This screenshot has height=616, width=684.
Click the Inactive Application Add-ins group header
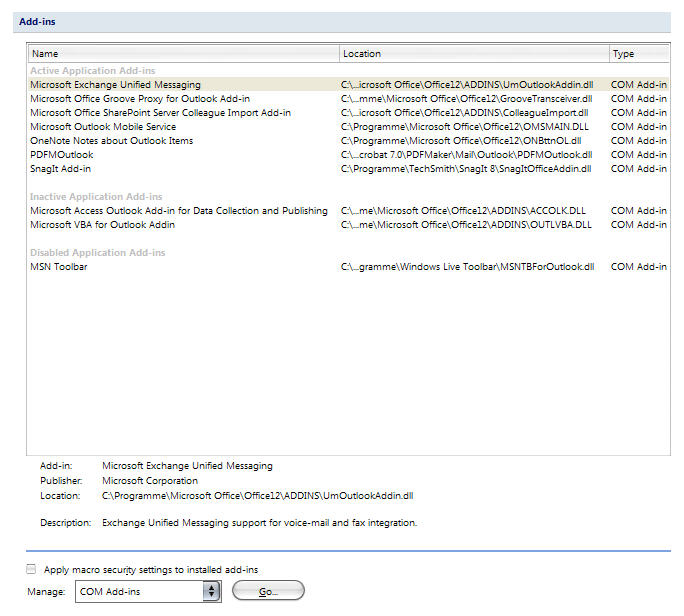tap(96, 197)
